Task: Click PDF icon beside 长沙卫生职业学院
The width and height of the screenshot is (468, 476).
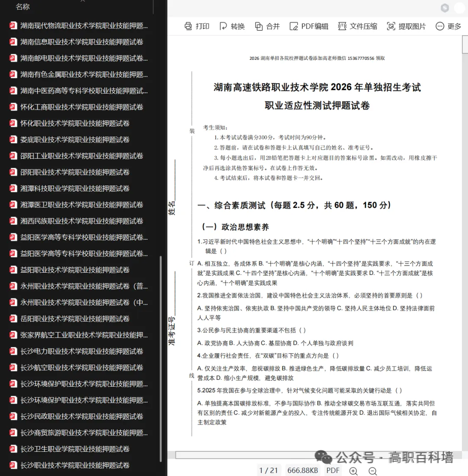Action: 13,449
